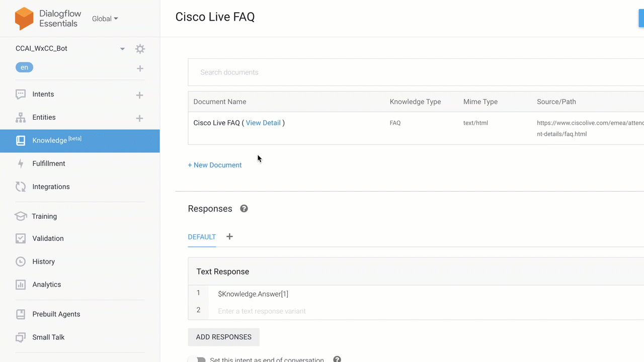Show help for Responses section
This screenshot has height=362, width=644.
(244, 209)
